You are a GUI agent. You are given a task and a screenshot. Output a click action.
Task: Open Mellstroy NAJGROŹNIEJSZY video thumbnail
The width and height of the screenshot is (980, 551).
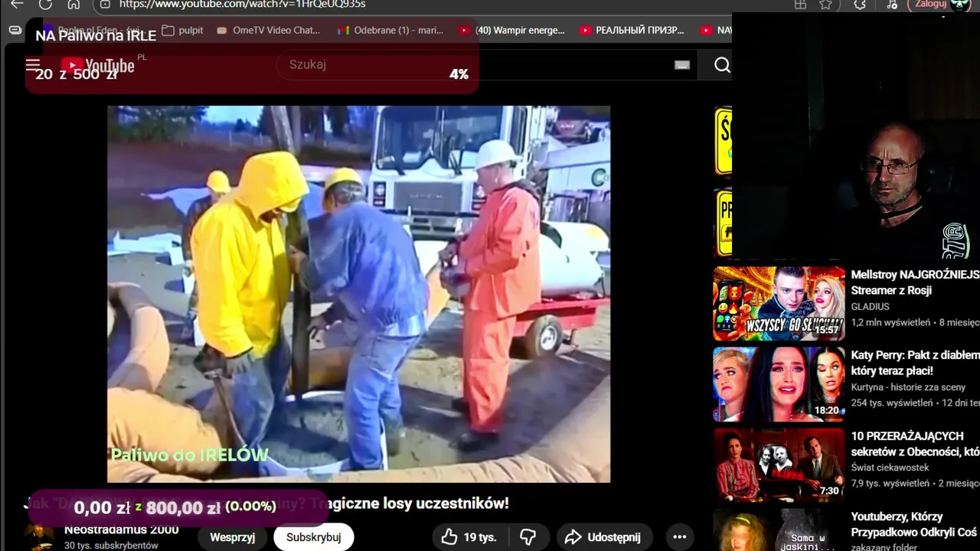point(779,303)
